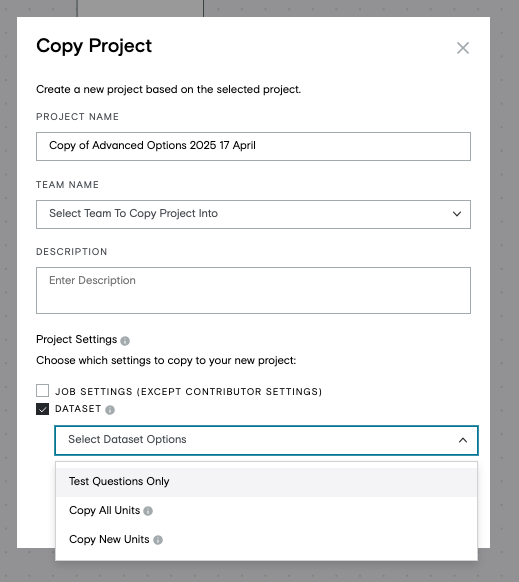The image size is (519, 582).
Task: Enable the Job Settings checkbox
Action: point(42,391)
